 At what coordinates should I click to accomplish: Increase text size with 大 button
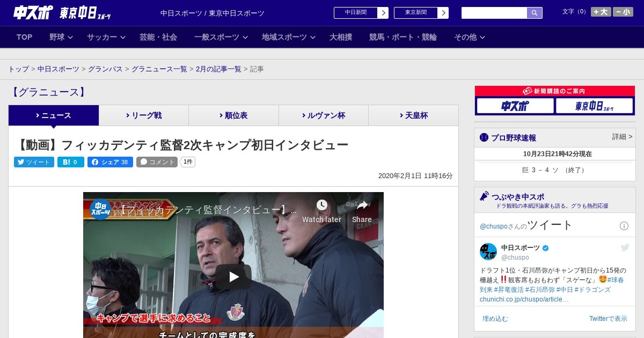(601, 12)
